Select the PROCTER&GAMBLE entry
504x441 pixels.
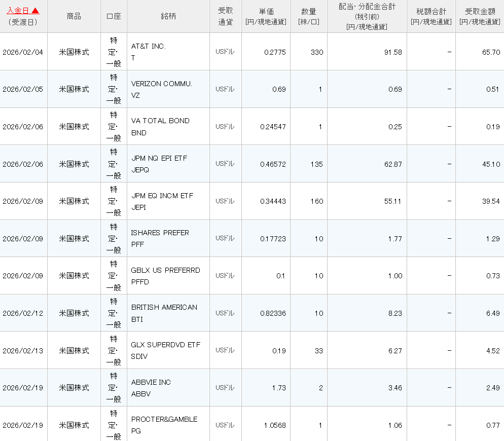click(x=164, y=419)
